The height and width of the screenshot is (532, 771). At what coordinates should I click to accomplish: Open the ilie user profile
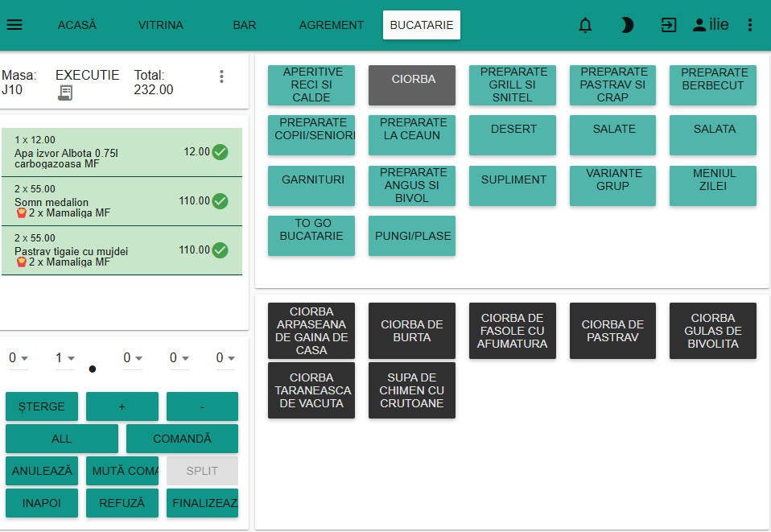(x=710, y=25)
